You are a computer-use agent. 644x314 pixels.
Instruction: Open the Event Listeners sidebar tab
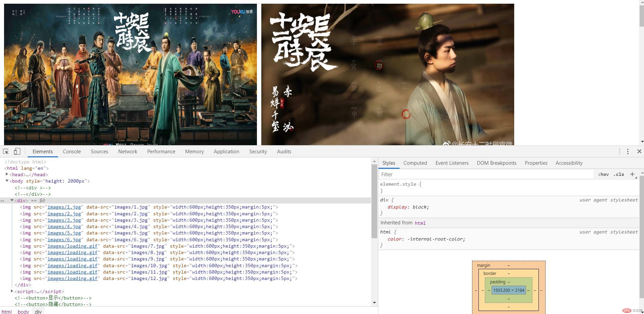(452, 163)
